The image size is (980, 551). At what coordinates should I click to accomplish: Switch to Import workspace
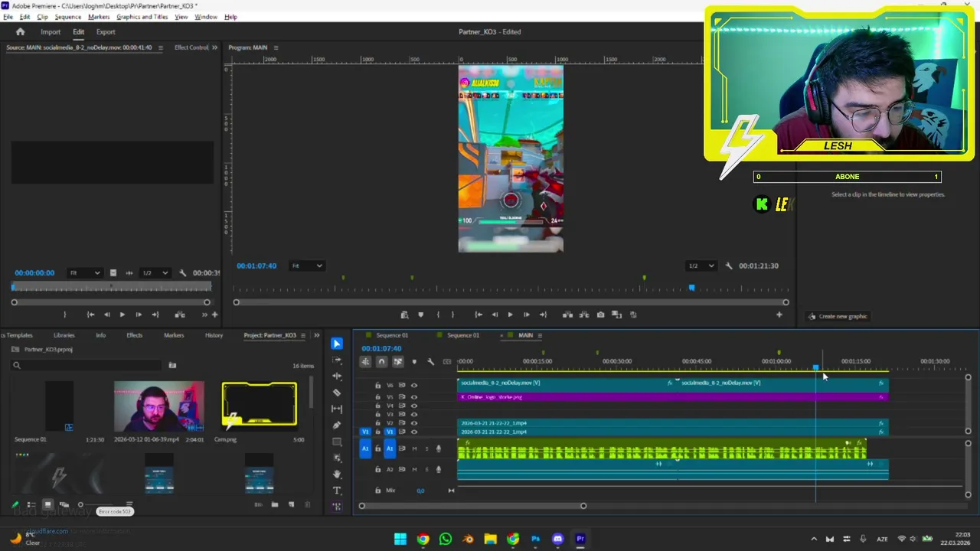pyautogui.click(x=51, y=32)
